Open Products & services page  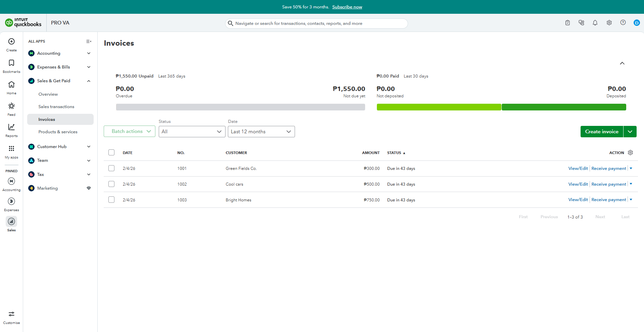pyautogui.click(x=58, y=132)
